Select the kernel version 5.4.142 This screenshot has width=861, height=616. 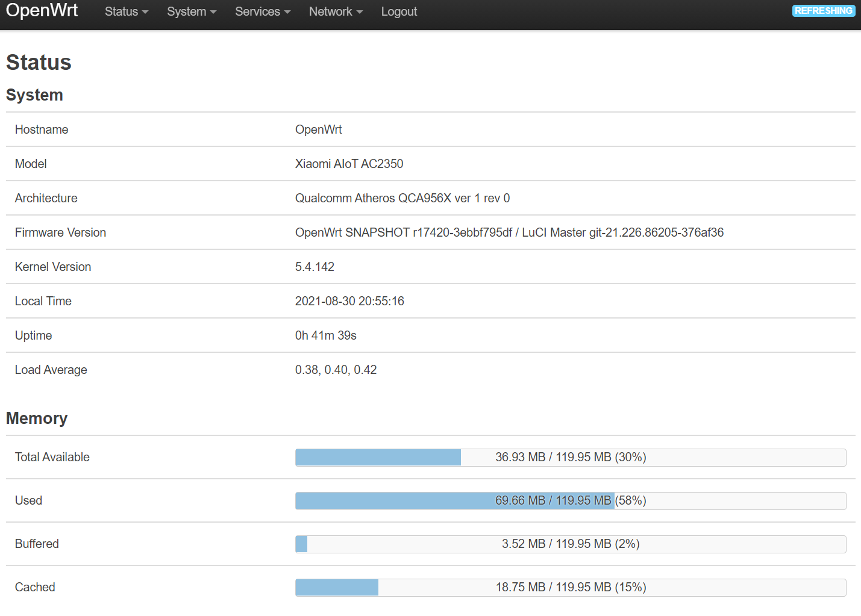[315, 267]
